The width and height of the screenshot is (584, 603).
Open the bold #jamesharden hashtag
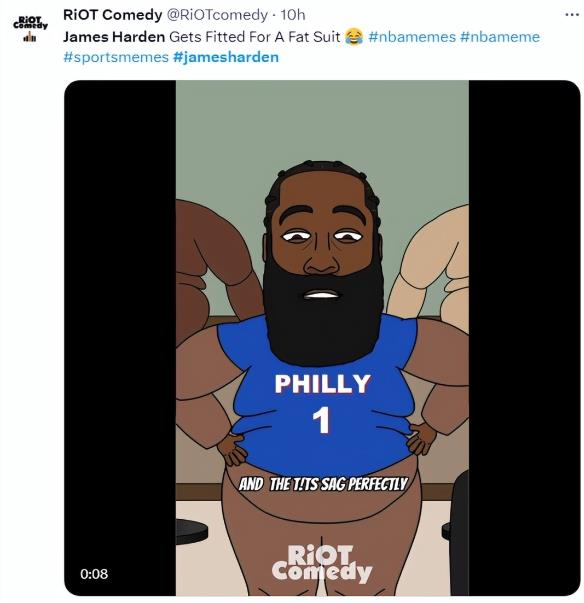click(226, 57)
